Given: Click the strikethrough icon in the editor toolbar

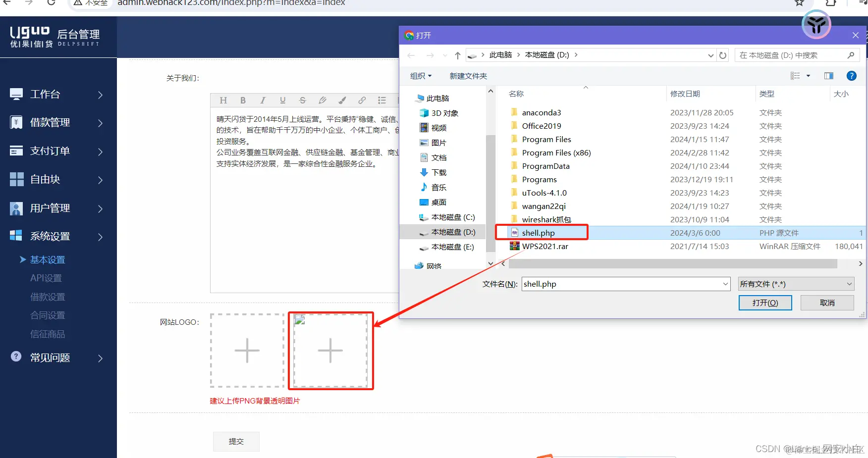Looking at the screenshot, I should [302, 100].
